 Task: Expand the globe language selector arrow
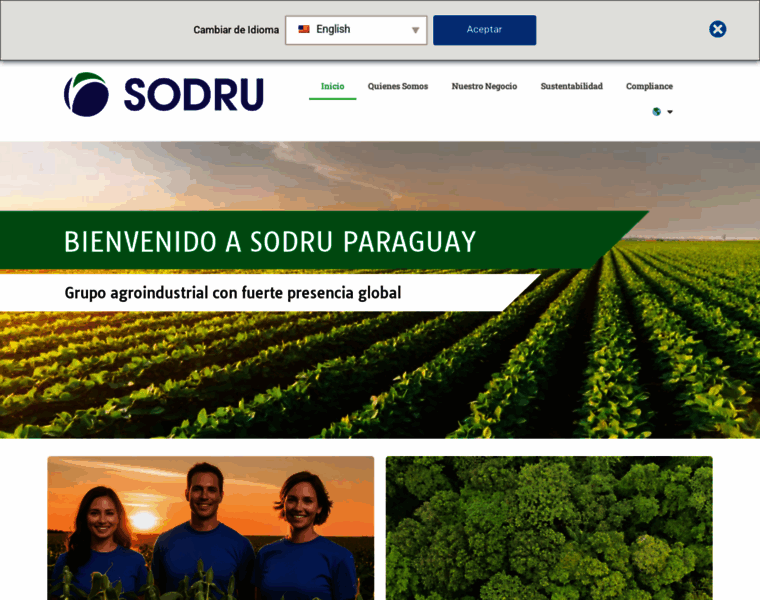tap(670, 112)
